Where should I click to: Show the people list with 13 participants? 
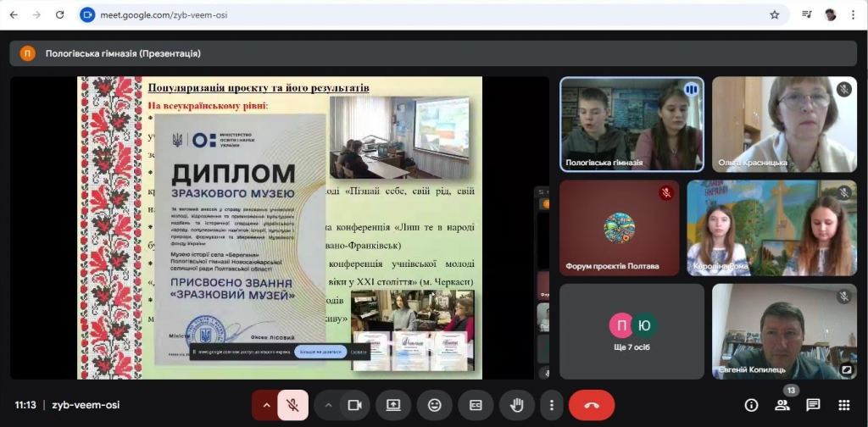782,405
